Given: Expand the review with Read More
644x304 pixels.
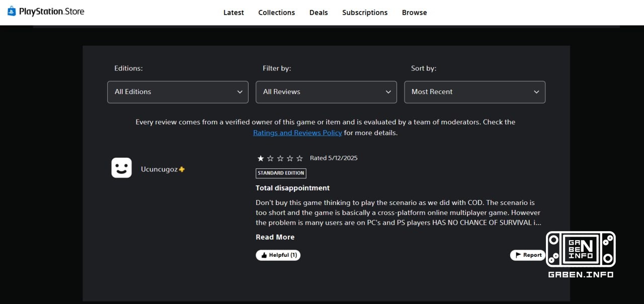Looking at the screenshot, I should pyautogui.click(x=275, y=237).
